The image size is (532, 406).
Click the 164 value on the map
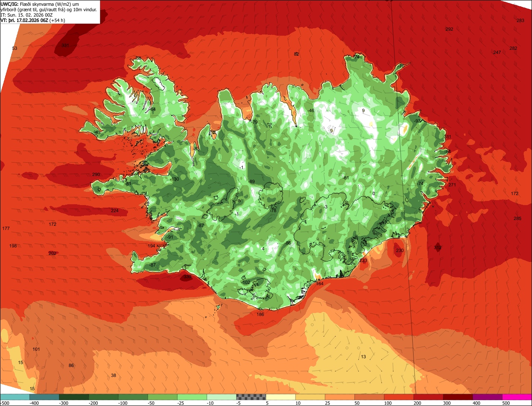320,284
